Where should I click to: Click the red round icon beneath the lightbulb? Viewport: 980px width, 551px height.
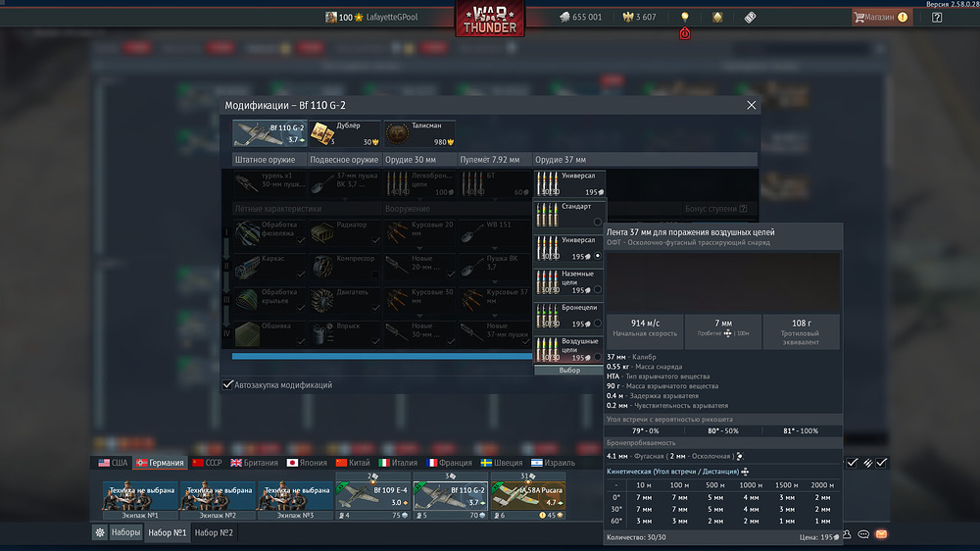pos(685,33)
